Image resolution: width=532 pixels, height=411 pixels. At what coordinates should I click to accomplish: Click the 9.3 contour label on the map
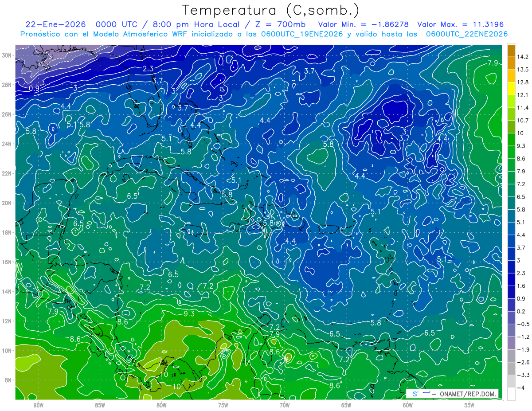pos(189,313)
